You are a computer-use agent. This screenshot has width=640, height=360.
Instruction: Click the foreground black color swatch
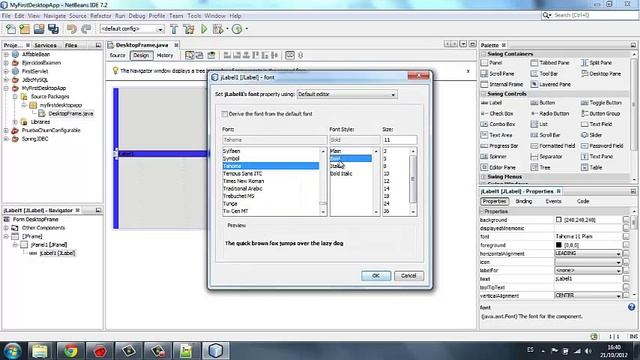point(558,245)
